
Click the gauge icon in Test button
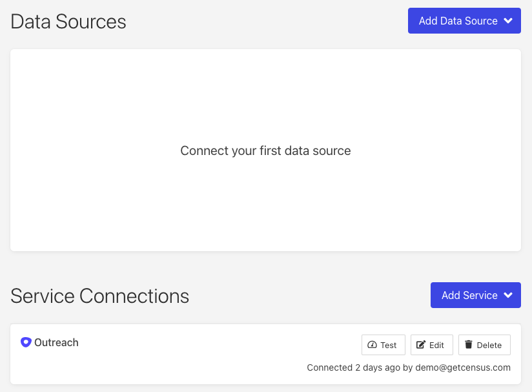point(372,345)
